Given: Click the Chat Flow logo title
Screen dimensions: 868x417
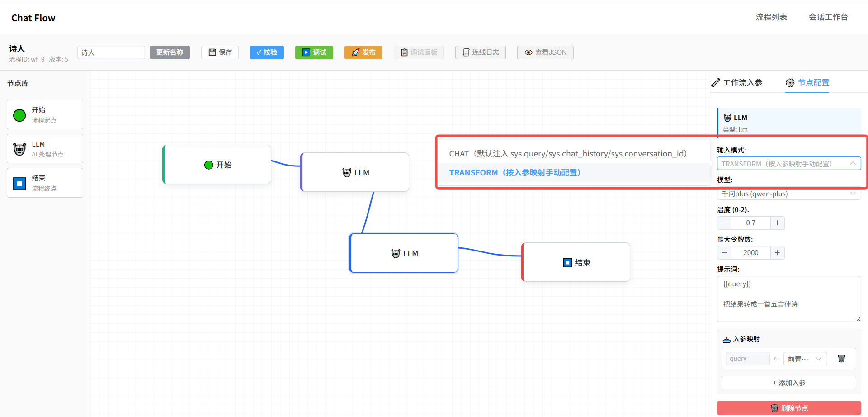Looking at the screenshot, I should coord(33,18).
